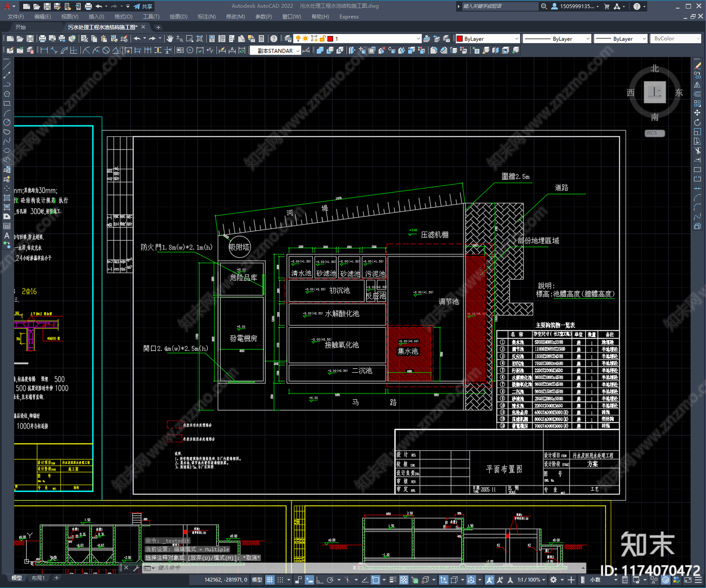Click the 共享 share button
706x588 pixels.
pos(143,6)
